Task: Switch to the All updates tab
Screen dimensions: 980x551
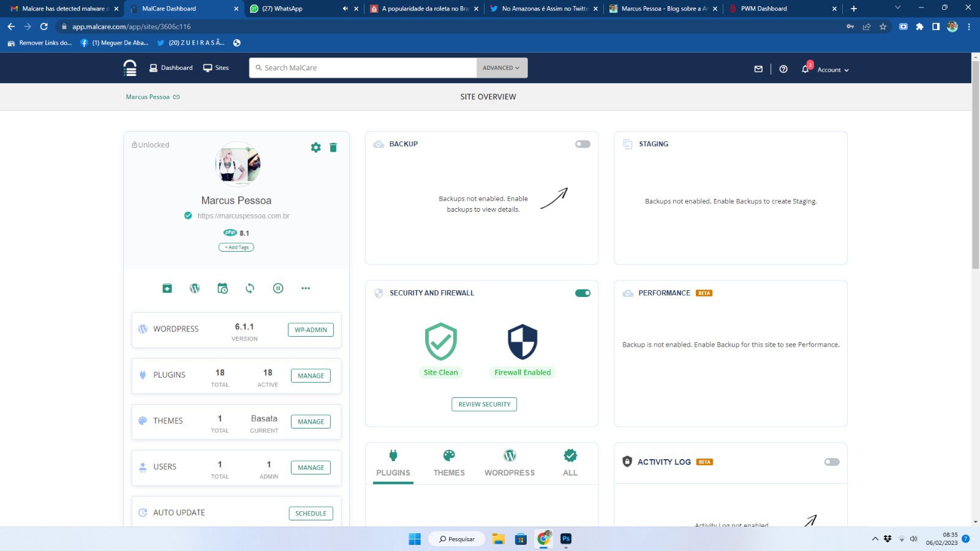Action: coord(570,463)
